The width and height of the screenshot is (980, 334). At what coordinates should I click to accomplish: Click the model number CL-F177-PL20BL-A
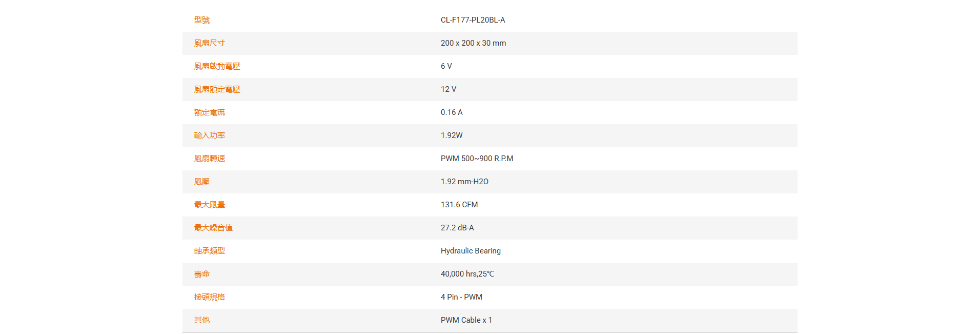[x=473, y=20]
